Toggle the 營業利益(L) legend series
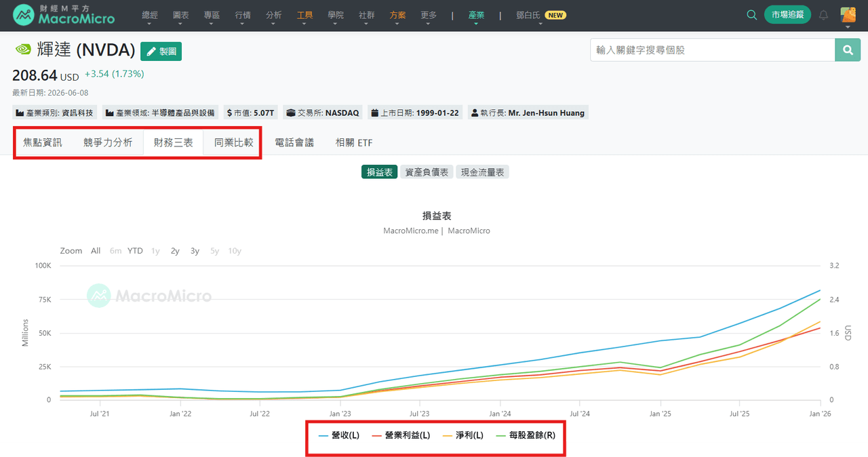 tap(400, 435)
